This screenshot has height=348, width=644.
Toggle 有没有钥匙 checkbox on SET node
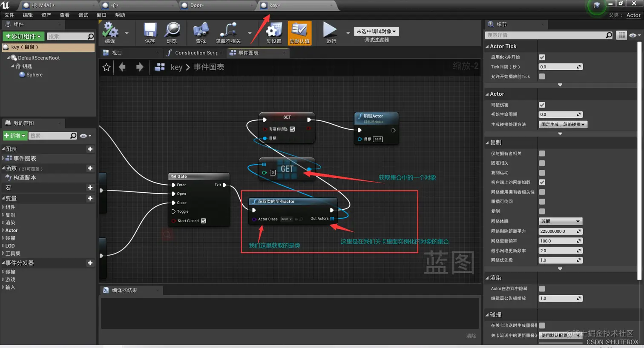click(x=292, y=129)
